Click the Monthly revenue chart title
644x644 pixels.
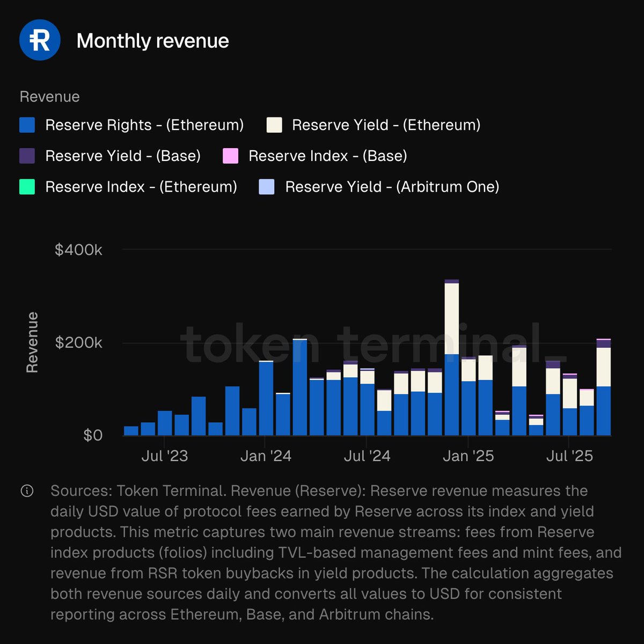coord(153,40)
